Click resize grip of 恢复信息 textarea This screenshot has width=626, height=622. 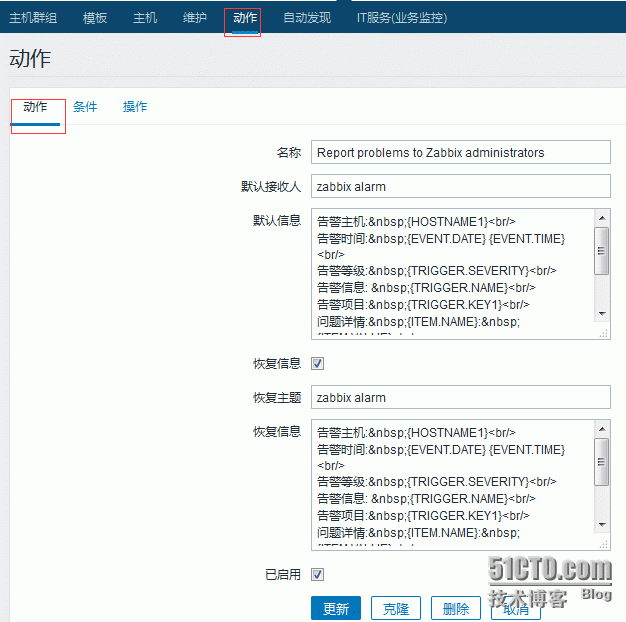coord(603,545)
